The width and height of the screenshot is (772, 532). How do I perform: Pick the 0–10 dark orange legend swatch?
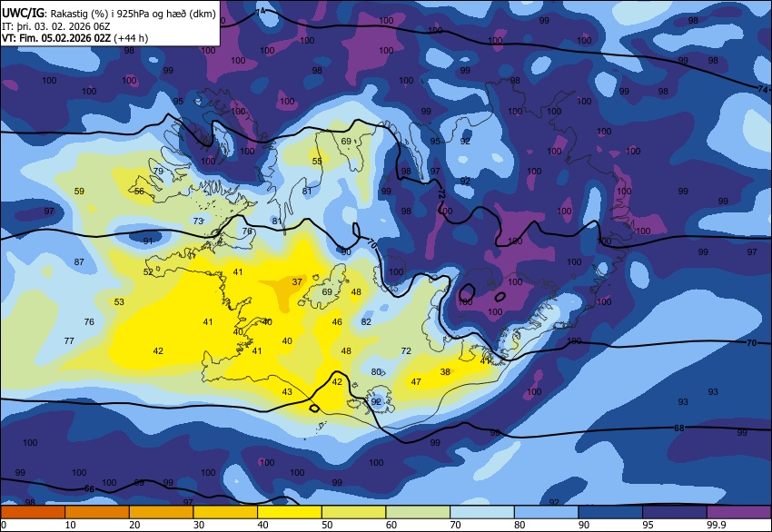tap(33, 512)
